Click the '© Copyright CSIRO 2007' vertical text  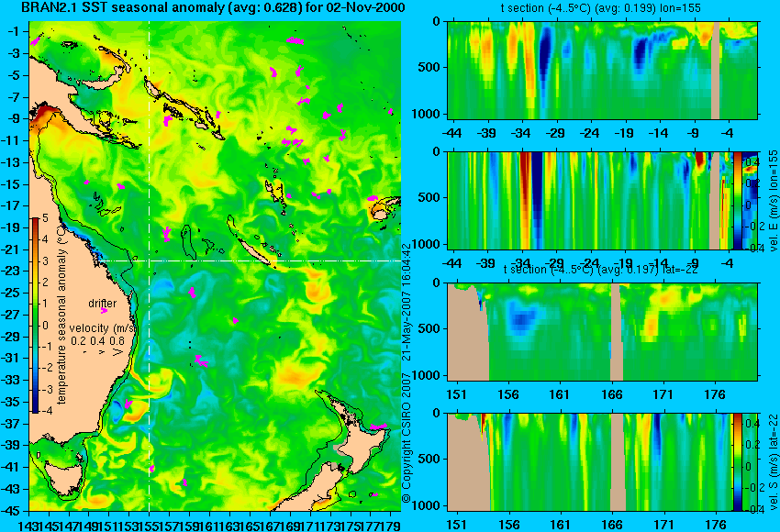click(x=407, y=438)
